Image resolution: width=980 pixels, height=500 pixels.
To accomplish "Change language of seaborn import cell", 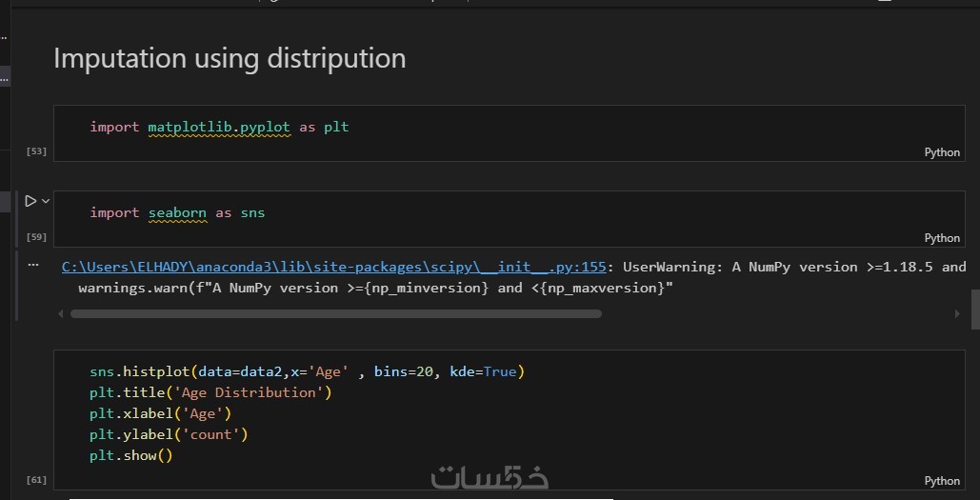I will point(942,238).
